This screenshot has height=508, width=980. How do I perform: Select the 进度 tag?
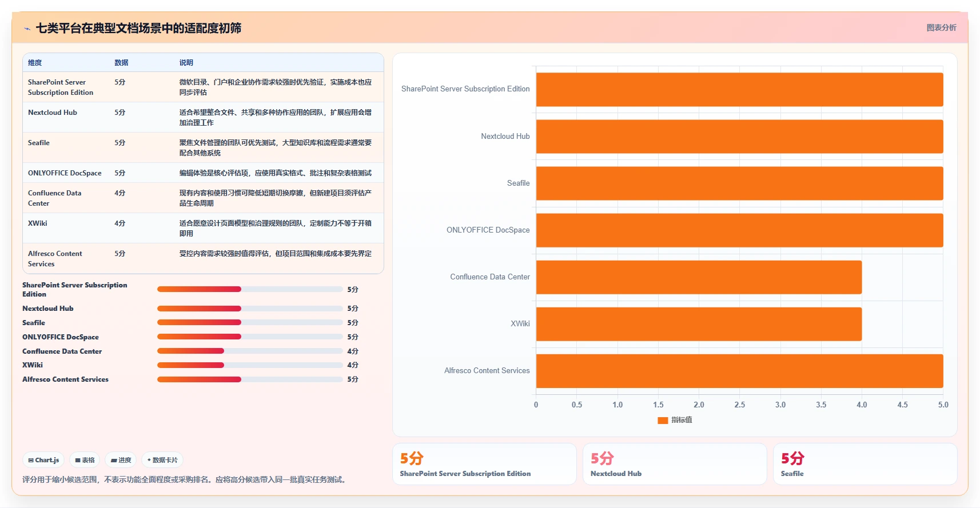click(x=121, y=460)
